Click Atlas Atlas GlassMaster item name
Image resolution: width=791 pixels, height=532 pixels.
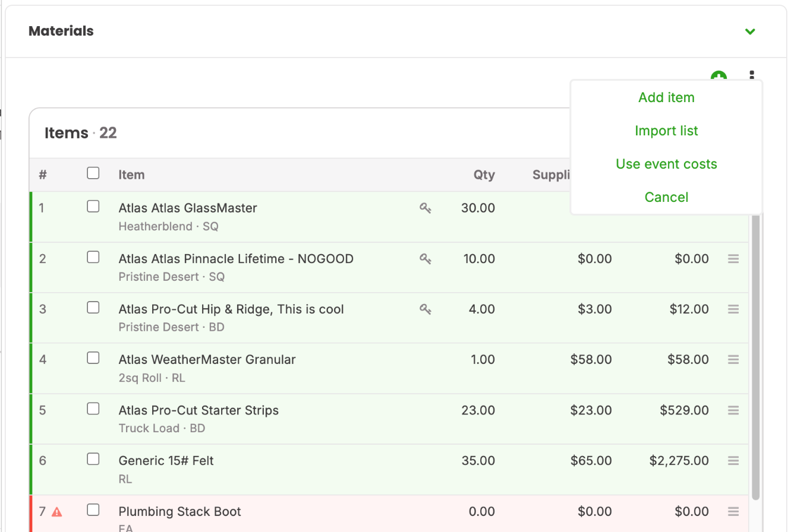point(188,208)
